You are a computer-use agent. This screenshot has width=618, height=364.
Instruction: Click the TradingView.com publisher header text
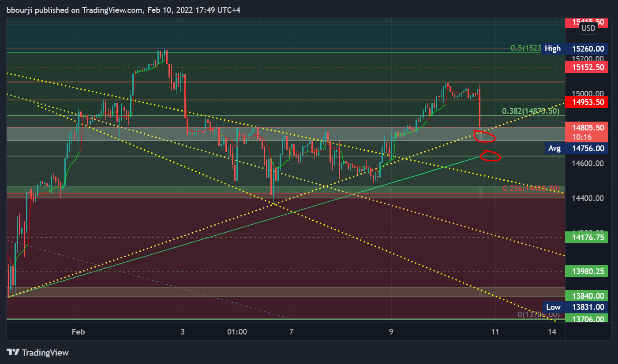123,10
